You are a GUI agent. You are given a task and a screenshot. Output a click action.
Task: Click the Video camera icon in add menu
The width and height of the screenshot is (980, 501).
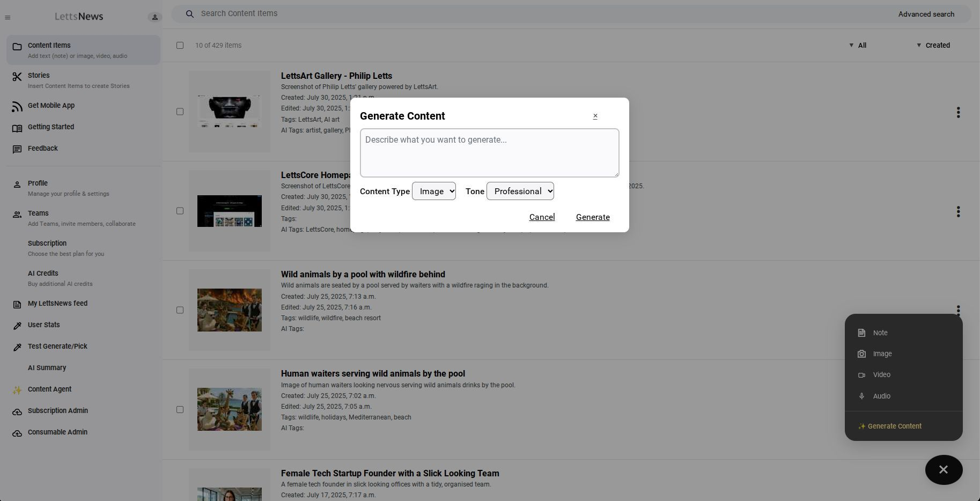pyautogui.click(x=861, y=375)
